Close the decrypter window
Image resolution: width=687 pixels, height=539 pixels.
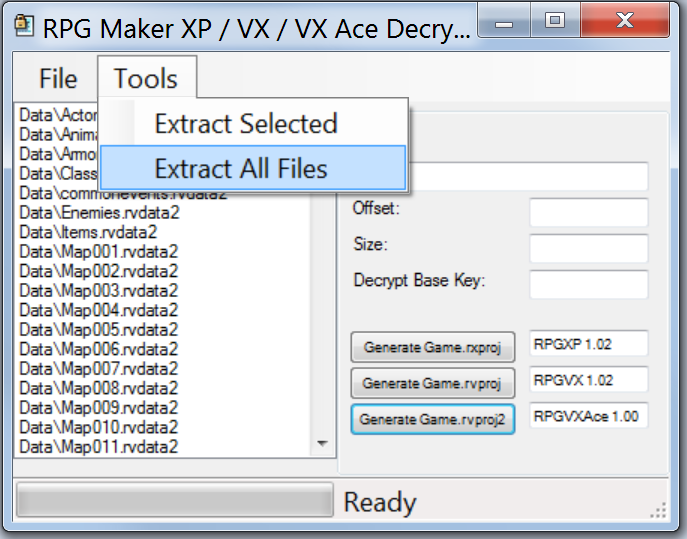624,21
